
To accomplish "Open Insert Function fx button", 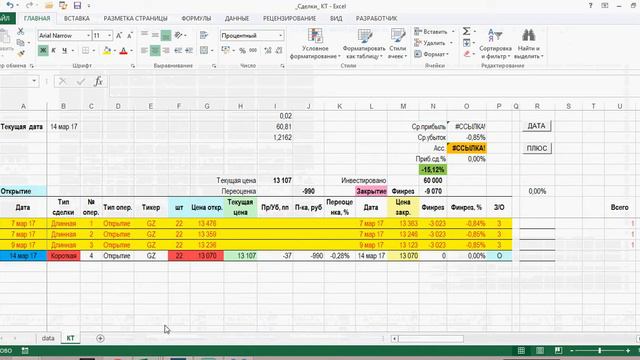I will tap(98, 81).
